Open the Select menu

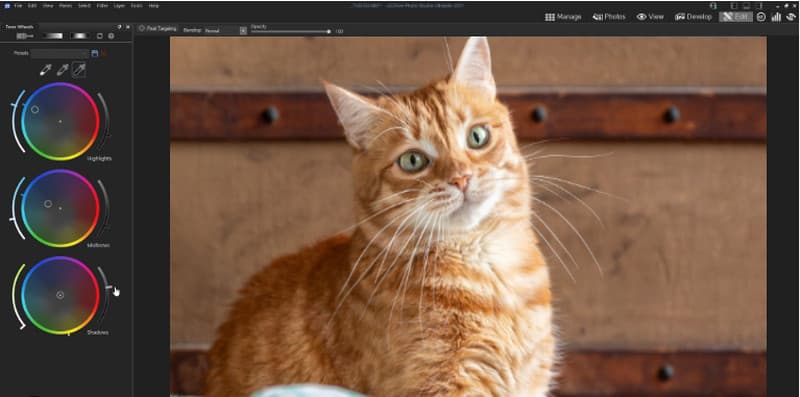point(84,6)
